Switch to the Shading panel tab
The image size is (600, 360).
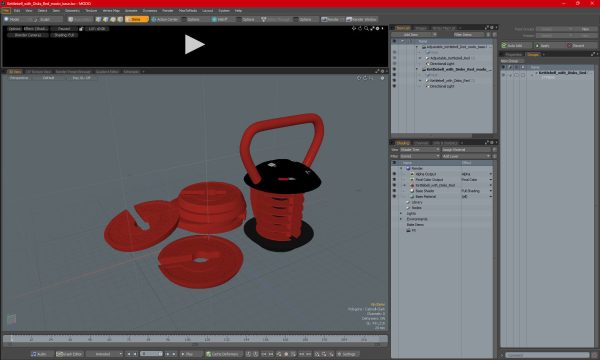(403, 143)
